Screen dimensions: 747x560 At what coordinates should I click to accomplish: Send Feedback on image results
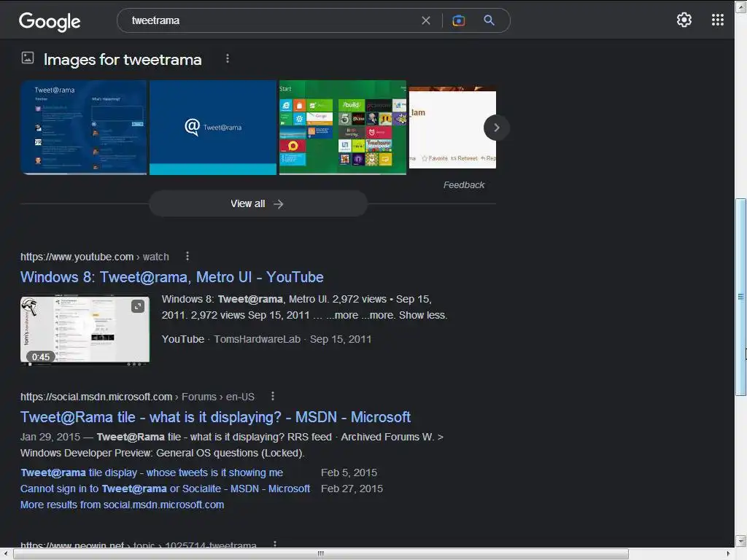point(463,184)
